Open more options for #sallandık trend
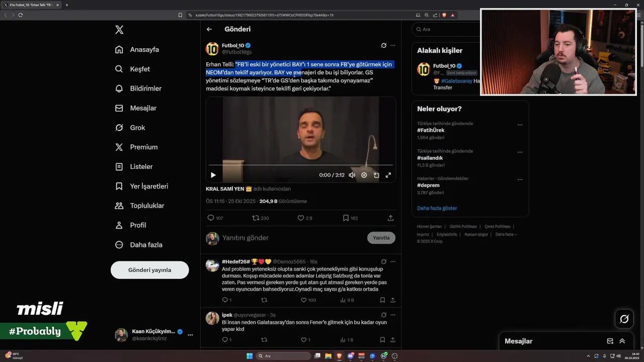This screenshot has width=644, height=362. pyautogui.click(x=520, y=152)
